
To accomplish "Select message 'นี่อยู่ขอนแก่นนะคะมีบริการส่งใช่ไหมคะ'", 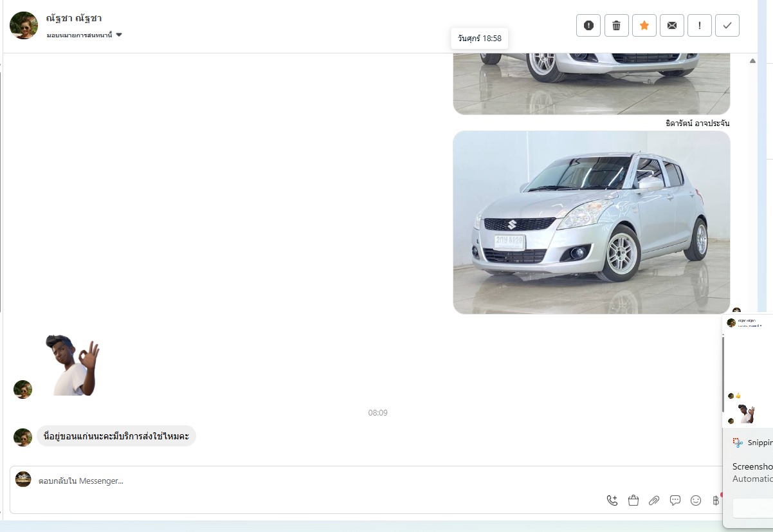I will tap(116, 436).
